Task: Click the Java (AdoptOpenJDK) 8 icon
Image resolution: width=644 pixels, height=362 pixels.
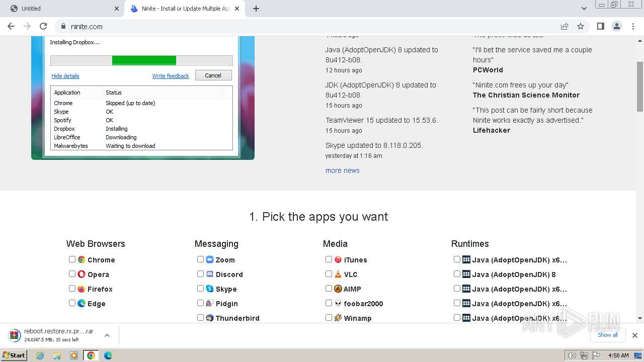Action: click(466, 275)
